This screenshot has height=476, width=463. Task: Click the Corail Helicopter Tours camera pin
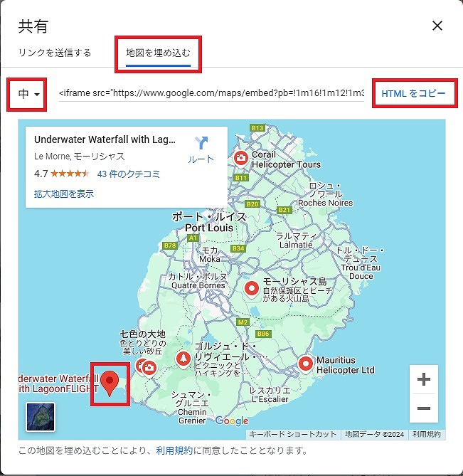tap(241, 159)
